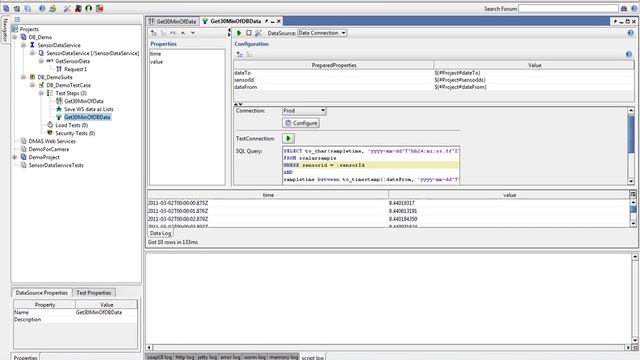The height and width of the screenshot is (360, 640).
Task: Select the Test Properties tab
Action: click(x=94, y=293)
